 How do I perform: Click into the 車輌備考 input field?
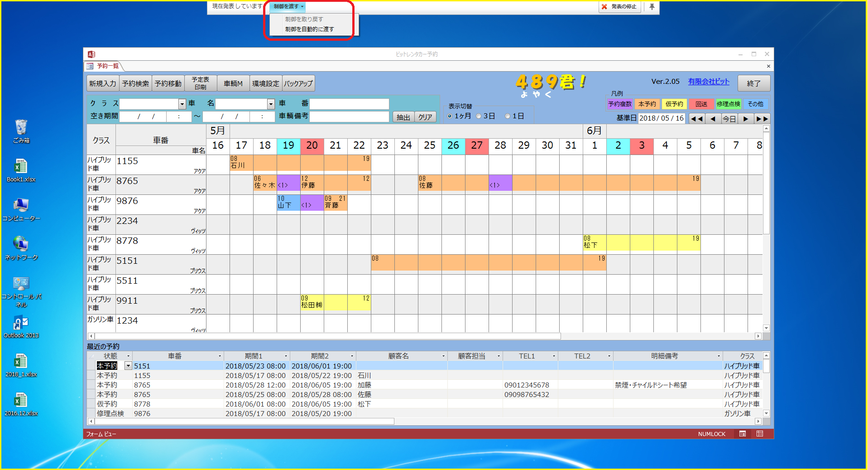click(x=349, y=116)
